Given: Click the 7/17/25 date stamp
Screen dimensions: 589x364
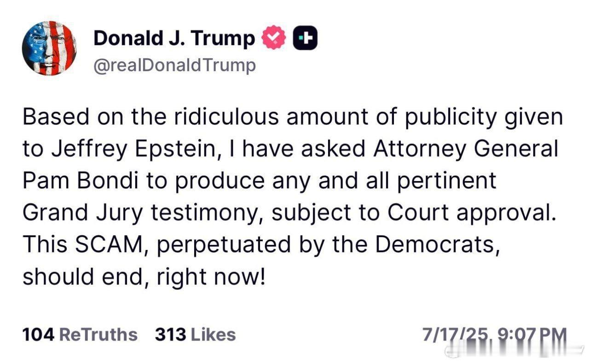Looking at the screenshot, I should tap(457, 335).
